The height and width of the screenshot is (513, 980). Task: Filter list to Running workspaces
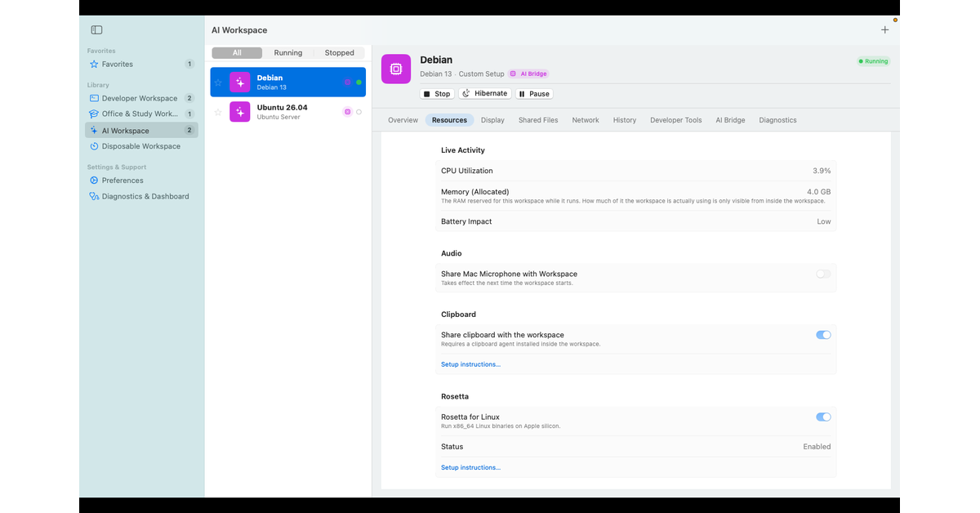pyautogui.click(x=288, y=53)
